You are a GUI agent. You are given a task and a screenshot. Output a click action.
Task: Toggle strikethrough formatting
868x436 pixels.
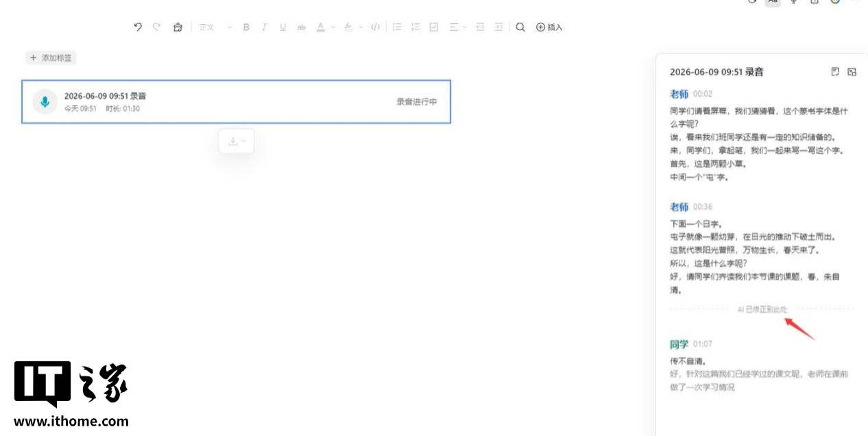pos(301,27)
